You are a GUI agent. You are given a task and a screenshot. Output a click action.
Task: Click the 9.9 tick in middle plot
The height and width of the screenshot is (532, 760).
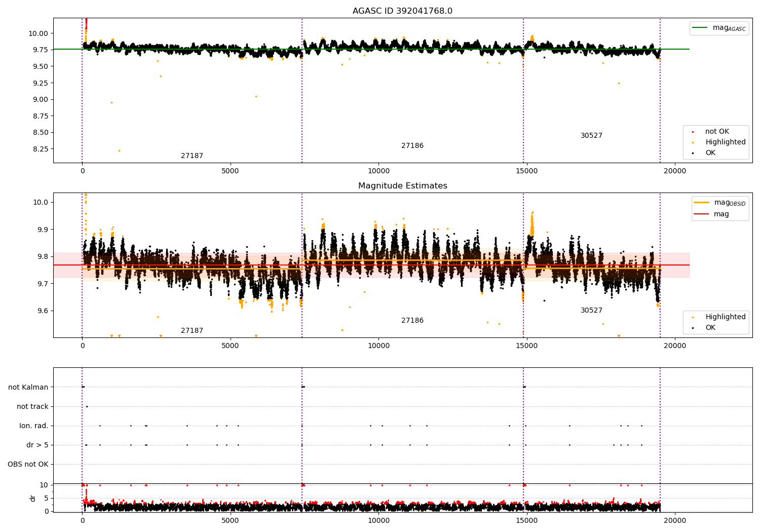[42, 229]
